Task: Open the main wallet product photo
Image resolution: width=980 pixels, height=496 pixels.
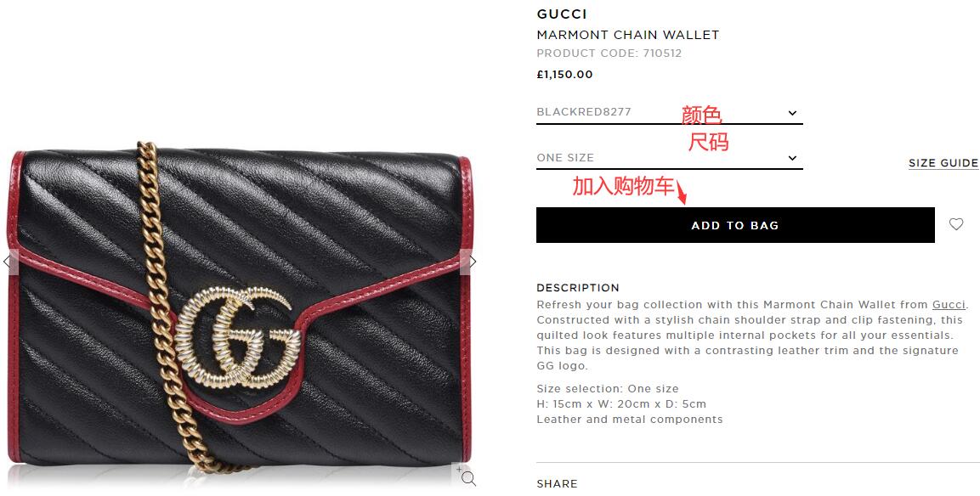Action: pos(240,309)
